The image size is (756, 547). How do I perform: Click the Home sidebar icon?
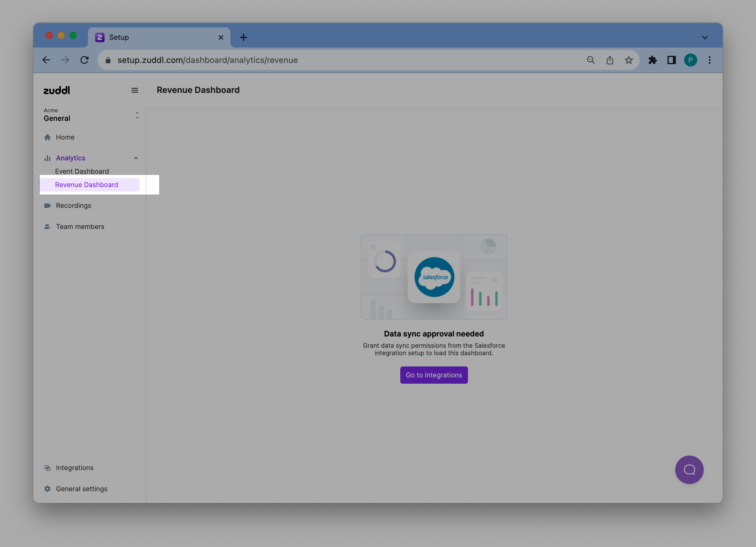[48, 137]
